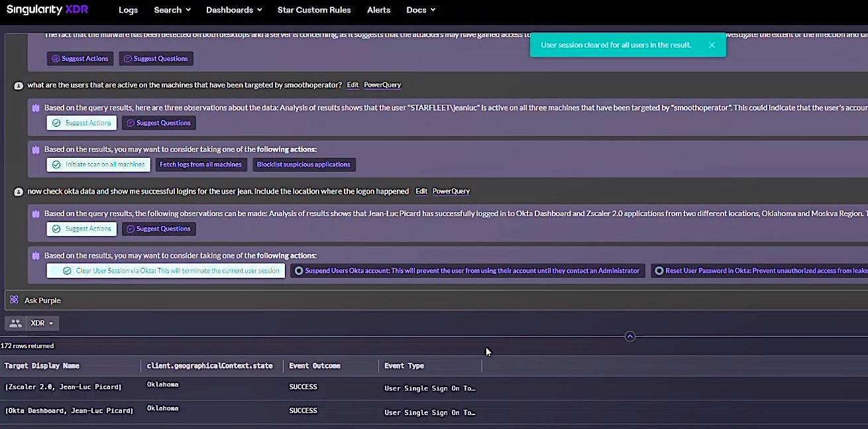The width and height of the screenshot is (868, 429).
Task: Click the Ask Purple sparkle icon
Action: tap(14, 300)
